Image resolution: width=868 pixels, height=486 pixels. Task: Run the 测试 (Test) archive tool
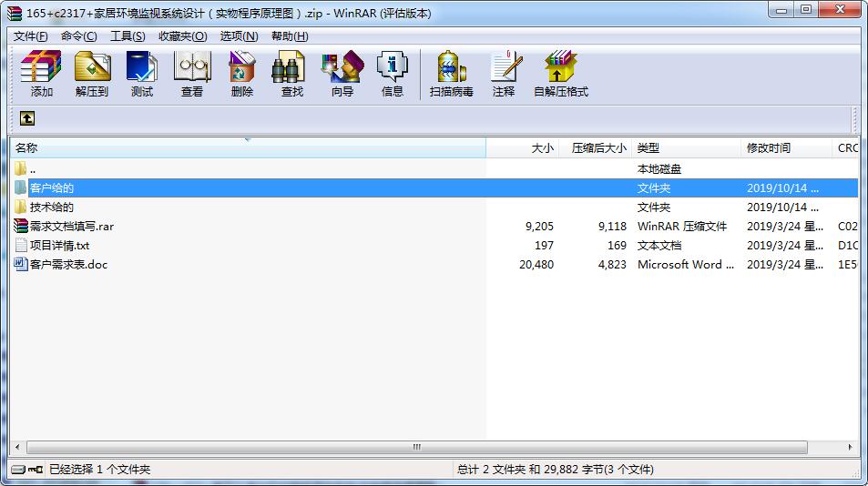point(142,74)
